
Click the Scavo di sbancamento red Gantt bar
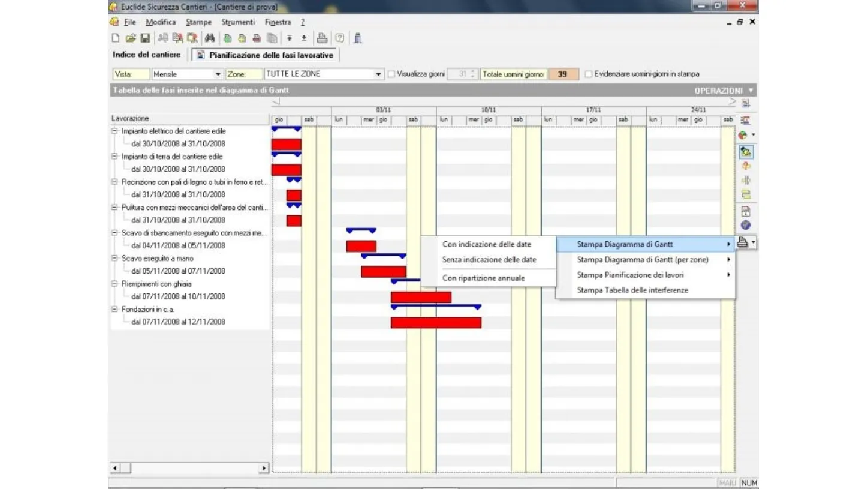tap(361, 246)
